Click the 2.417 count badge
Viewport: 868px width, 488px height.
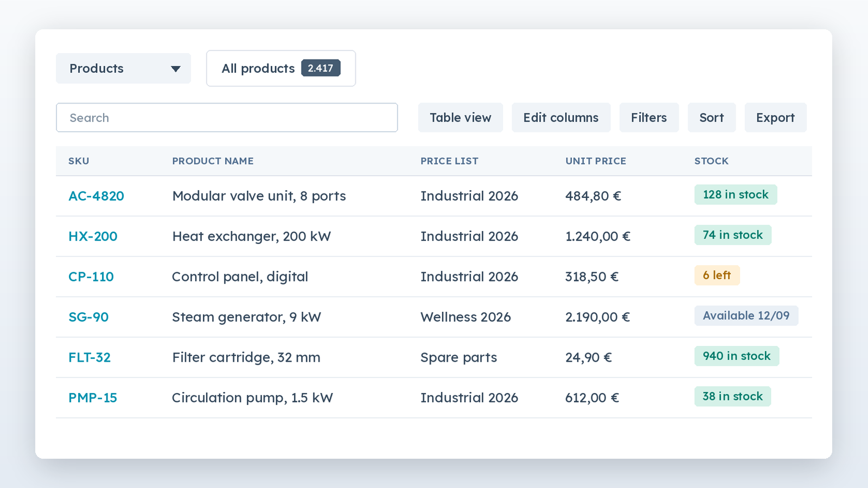321,68
